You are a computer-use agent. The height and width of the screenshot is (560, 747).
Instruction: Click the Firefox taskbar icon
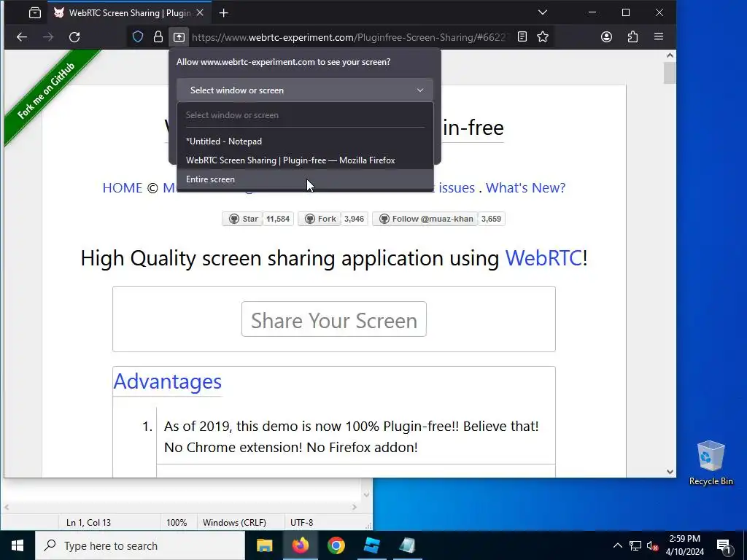point(300,545)
